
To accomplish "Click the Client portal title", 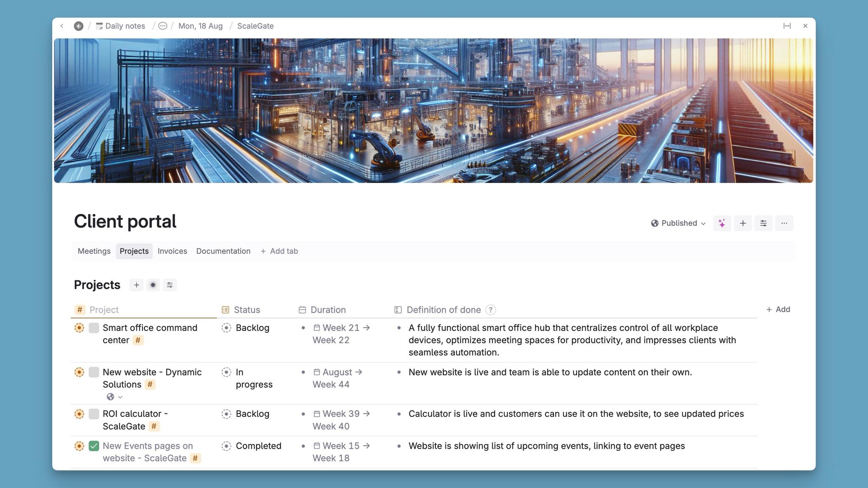I will pyautogui.click(x=125, y=222).
